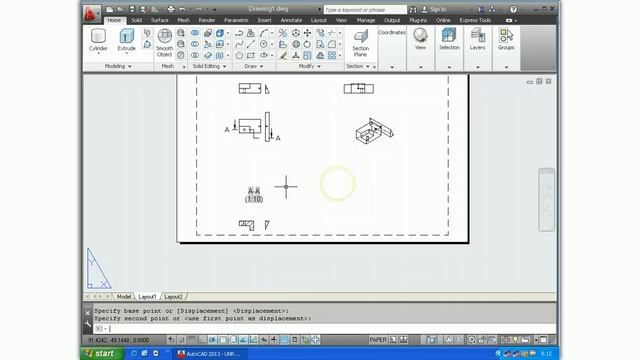
Task: Select the solid Subtract tool
Action: 195,44
